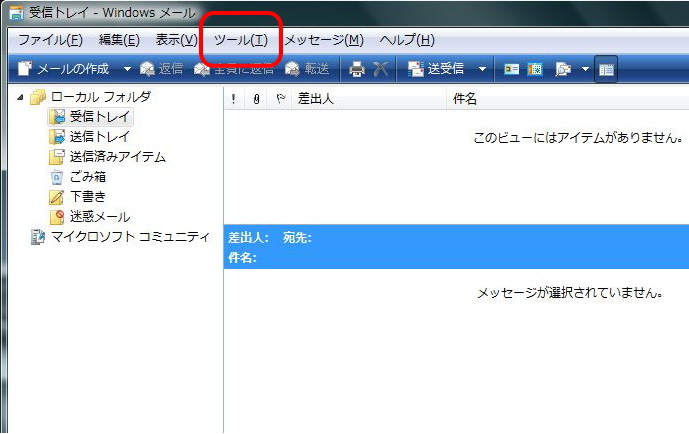Toggle the folder list view icon
Viewport: 689px width, 434px height.
[x=606, y=69]
